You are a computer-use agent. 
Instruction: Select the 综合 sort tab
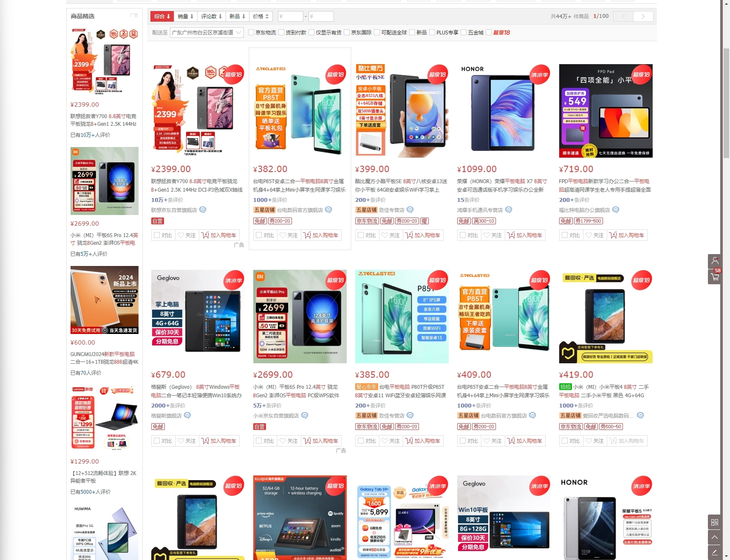coord(162,17)
